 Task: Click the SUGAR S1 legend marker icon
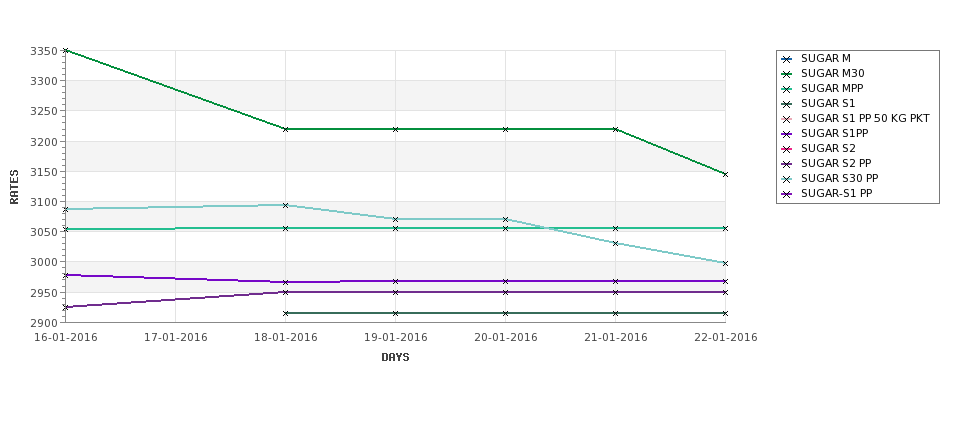[x=787, y=104]
